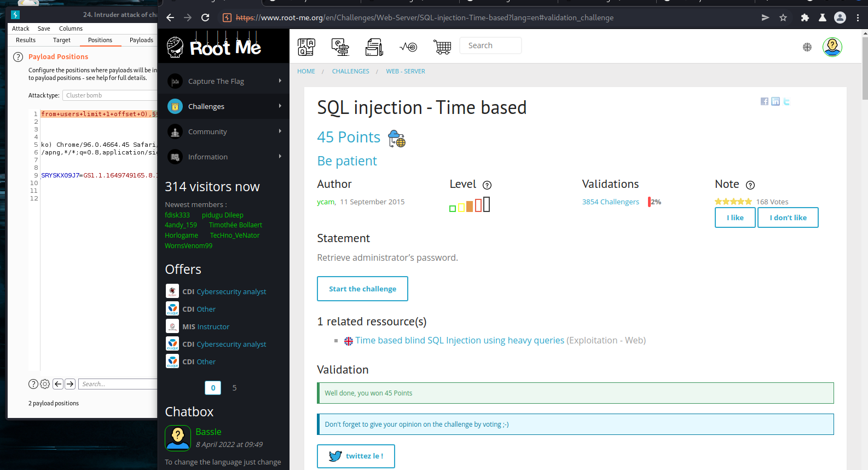Open author ycam's profile link
868x470 pixels.
(x=326, y=202)
